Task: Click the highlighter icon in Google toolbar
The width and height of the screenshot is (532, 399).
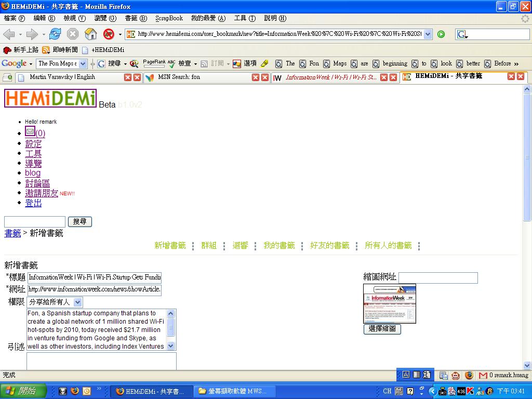Action: tap(264, 63)
